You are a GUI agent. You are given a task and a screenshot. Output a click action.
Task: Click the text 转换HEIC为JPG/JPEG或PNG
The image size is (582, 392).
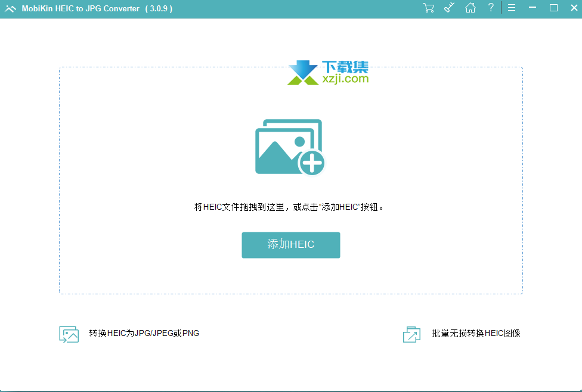click(144, 334)
